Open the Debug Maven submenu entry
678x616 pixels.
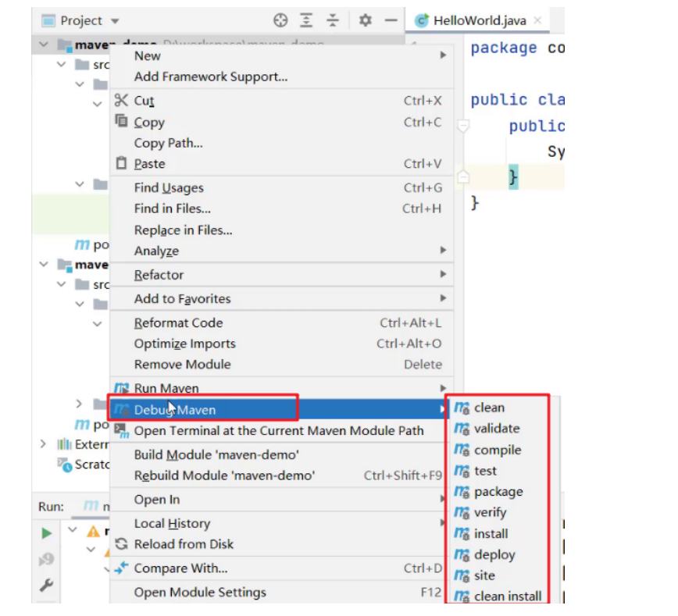(280, 409)
